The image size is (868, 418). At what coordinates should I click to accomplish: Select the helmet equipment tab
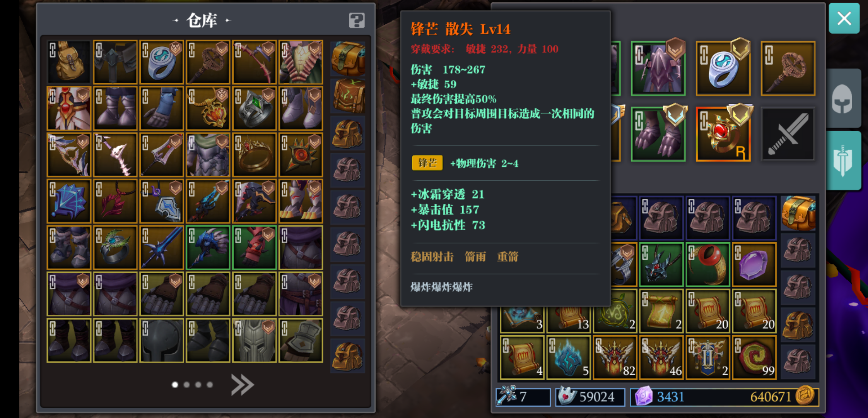point(844,99)
